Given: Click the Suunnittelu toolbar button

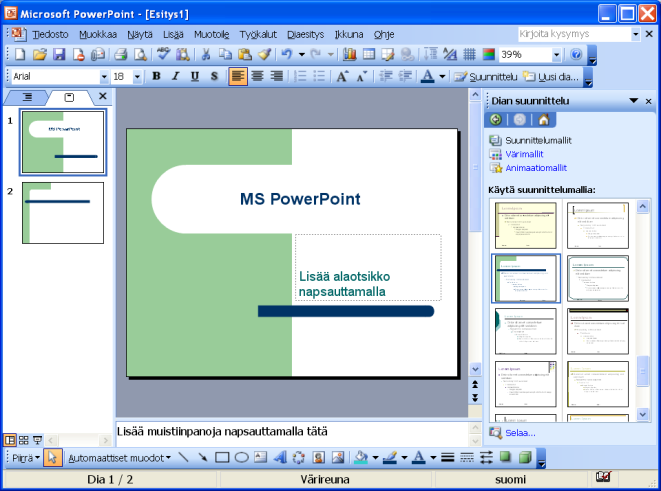Looking at the screenshot, I should pyautogui.click(x=486, y=77).
